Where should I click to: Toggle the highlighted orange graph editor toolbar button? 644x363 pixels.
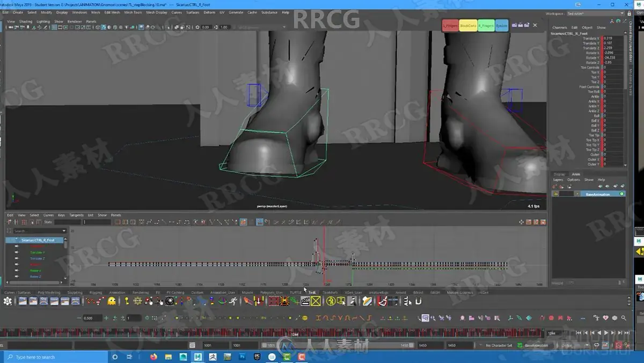click(243, 222)
